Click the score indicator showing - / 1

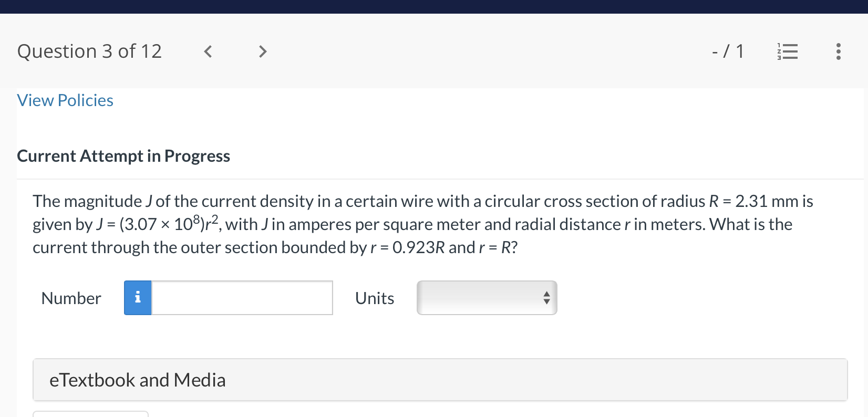tap(728, 51)
